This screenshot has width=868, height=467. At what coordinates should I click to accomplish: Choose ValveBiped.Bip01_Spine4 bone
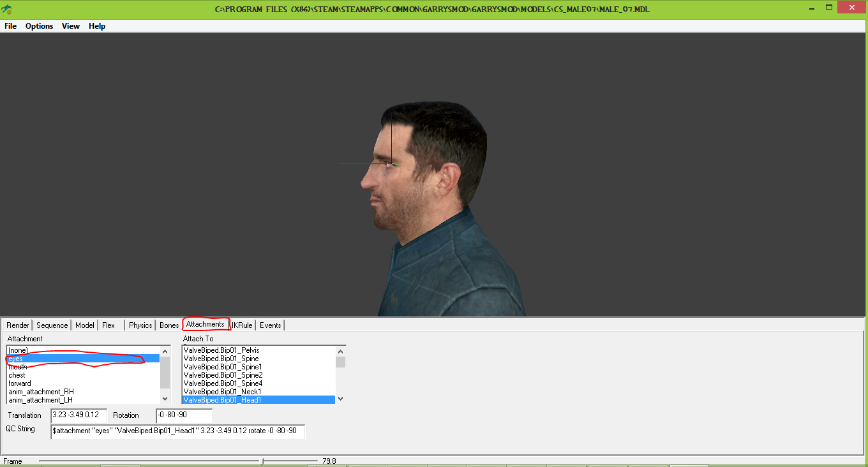coord(258,383)
